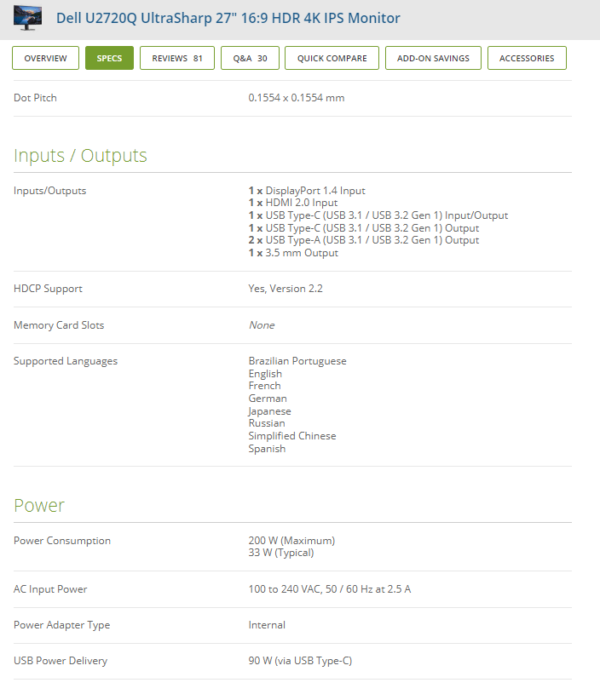Select the 33 W (Typical) value

[x=281, y=553]
